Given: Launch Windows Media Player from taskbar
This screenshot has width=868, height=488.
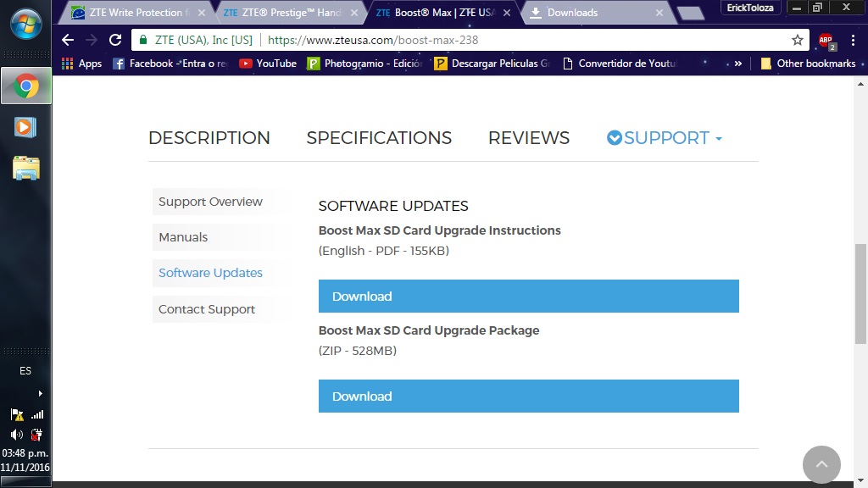Looking at the screenshot, I should click(x=25, y=127).
